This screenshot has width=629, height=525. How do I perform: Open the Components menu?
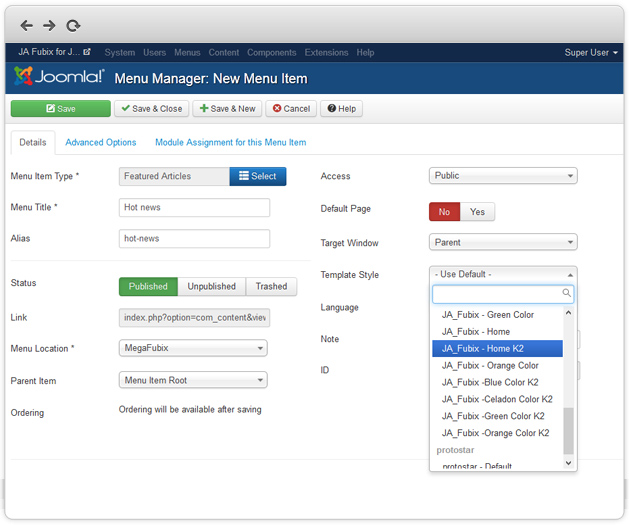tap(272, 53)
